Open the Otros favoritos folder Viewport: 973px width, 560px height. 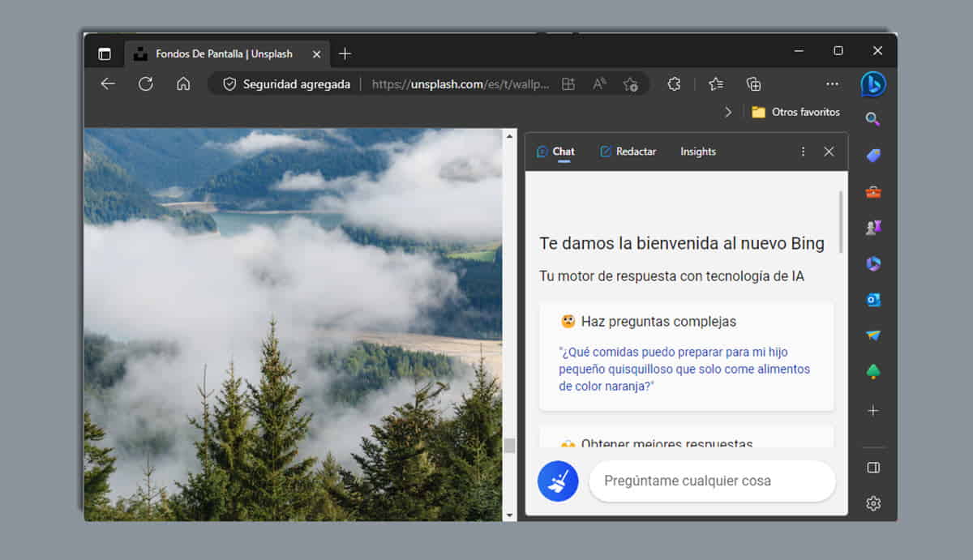[795, 113]
